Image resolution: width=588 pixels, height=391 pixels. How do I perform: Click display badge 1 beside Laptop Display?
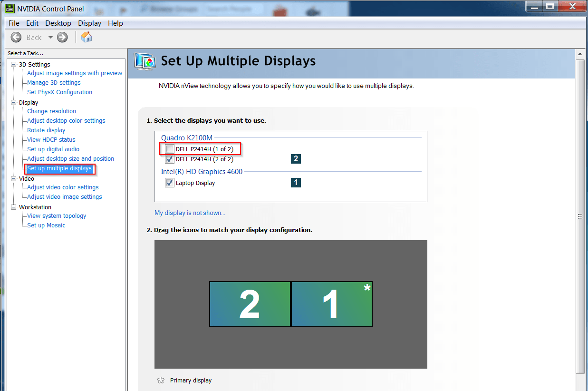click(296, 182)
